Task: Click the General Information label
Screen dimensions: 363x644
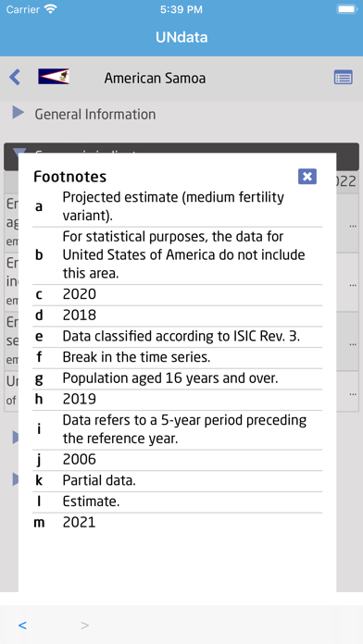Action: pyautogui.click(x=95, y=114)
